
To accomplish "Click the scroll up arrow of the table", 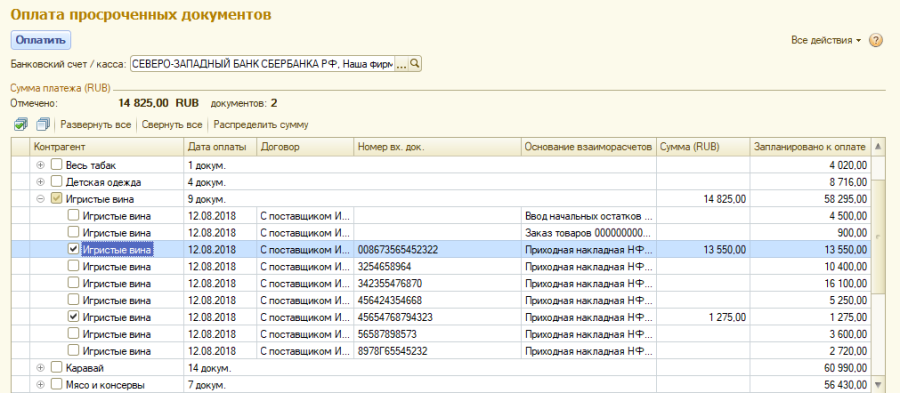I will click(878, 147).
